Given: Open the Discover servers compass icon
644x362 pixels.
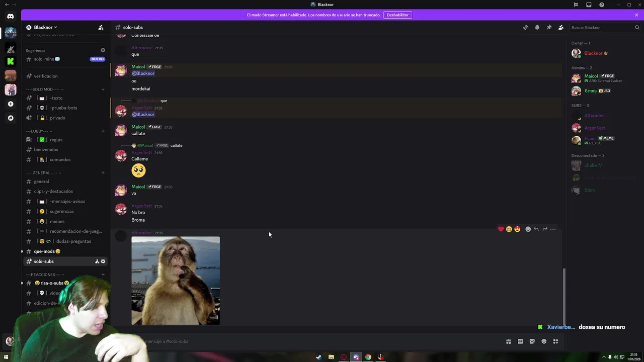Looking at the screenshot, I should (x=11, y=118).
